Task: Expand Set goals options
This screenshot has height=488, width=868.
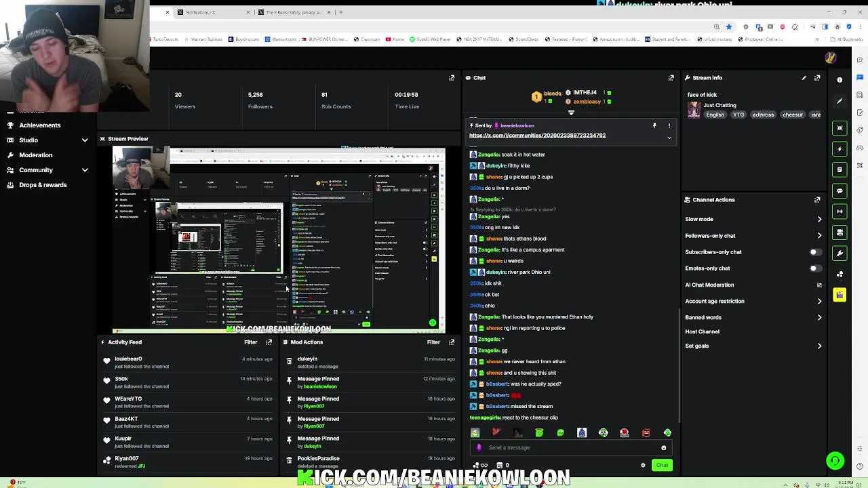Action: 819,346
